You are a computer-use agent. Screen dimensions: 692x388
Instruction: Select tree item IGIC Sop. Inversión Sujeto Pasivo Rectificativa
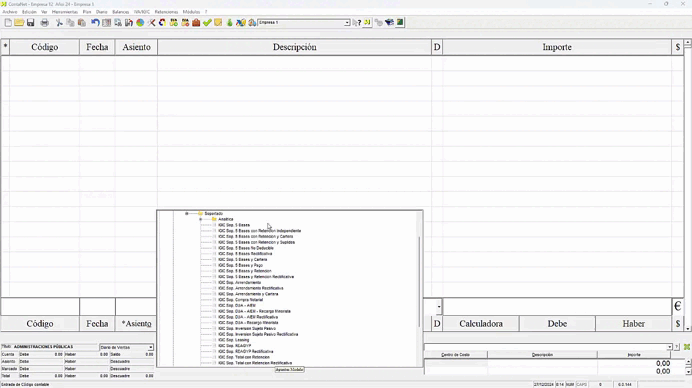258,334
